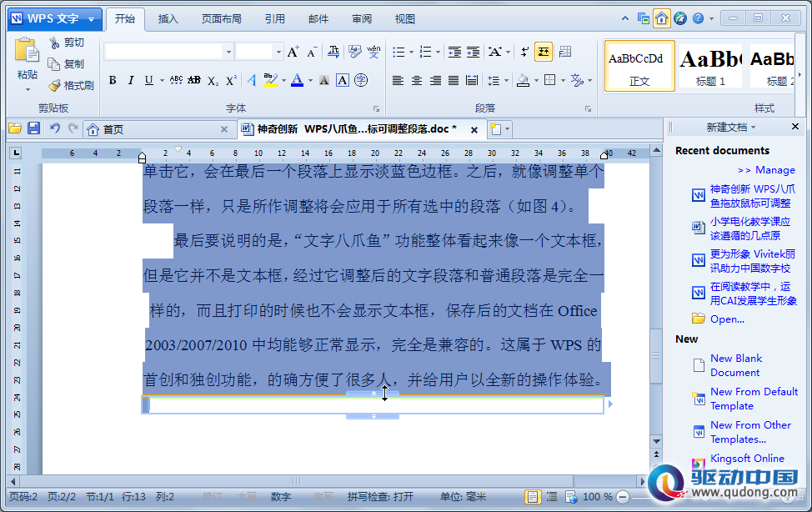
Task: Click the align left icon
Action: pos(398,80)
